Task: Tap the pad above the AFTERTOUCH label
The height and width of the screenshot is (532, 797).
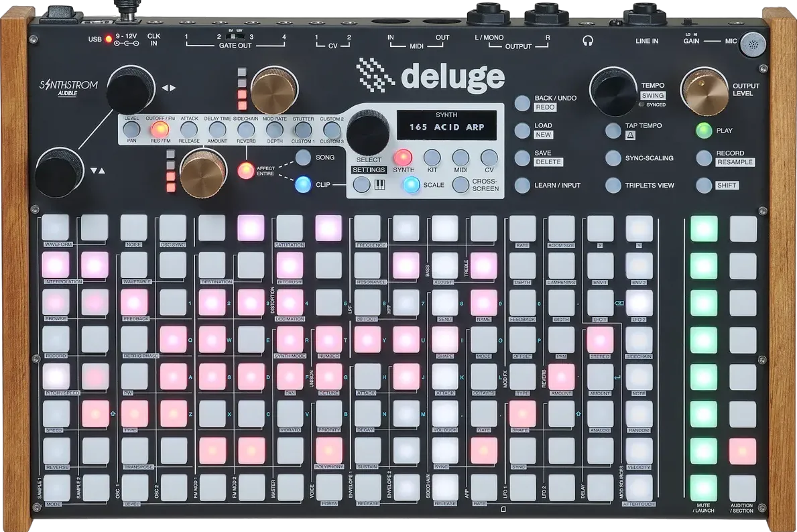Action: tap(639, 488)
